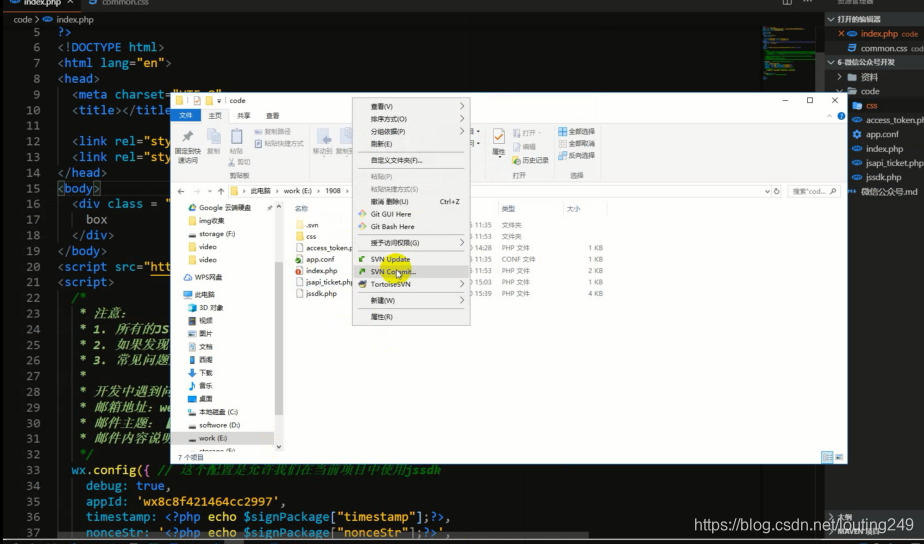Choose SVN Commit... in context menu
Viewport: 924px width, 544px height.
point(411,272)
